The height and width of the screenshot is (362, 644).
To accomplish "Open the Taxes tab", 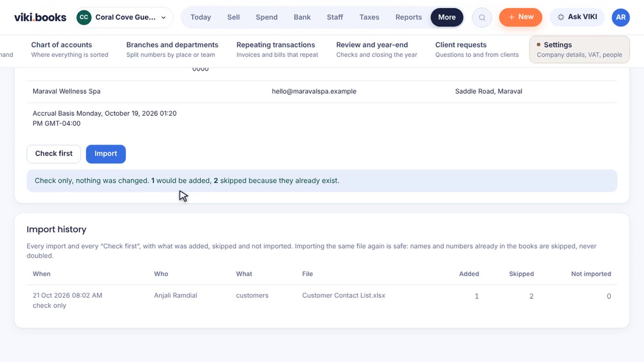I will coord(369,17).
